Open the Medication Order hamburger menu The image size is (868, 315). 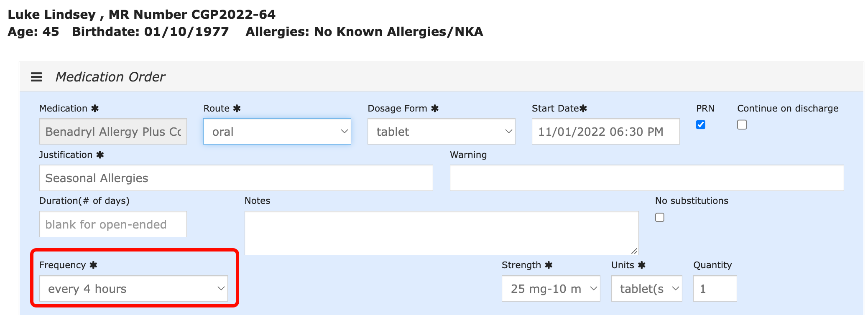[x=36, y=77]
